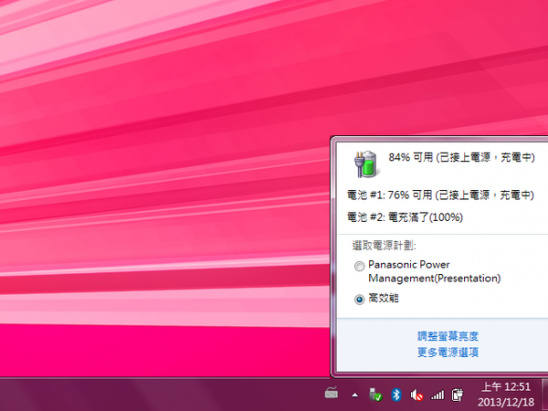Click the Safely Remove Hardware USB icon
This screenshot has height=411, width=548.
(x=375, y=394)
